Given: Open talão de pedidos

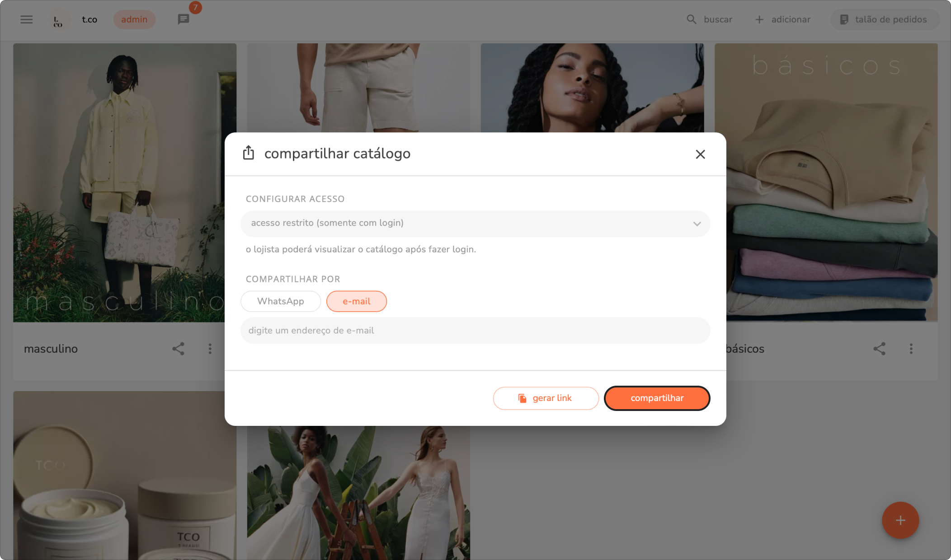Looking at the screenshot, I should (x=885, y=19).
